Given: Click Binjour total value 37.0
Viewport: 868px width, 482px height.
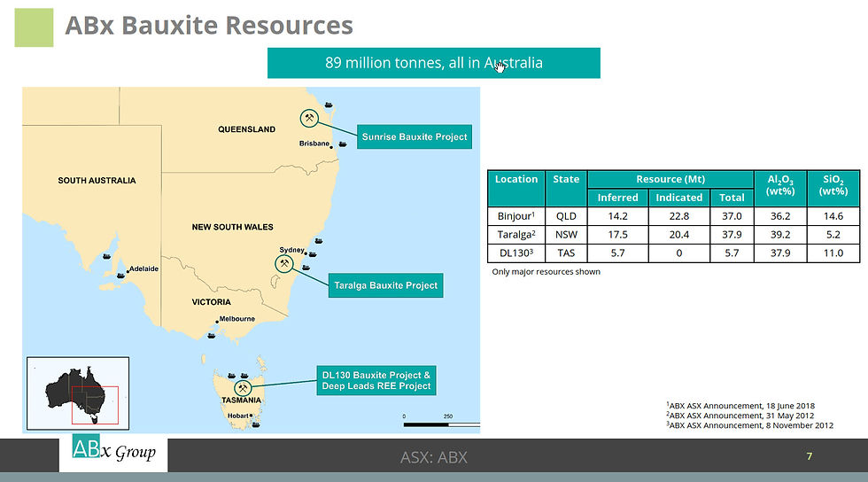Looking at the screenshot, I should point(732,216).
